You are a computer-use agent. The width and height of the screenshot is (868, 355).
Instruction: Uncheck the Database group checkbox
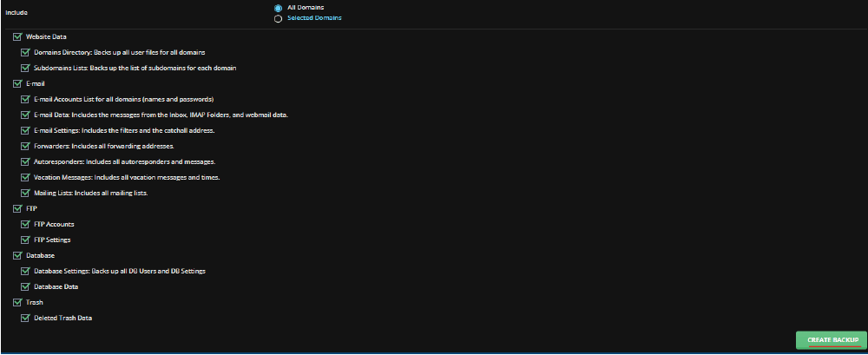[16, 256]
